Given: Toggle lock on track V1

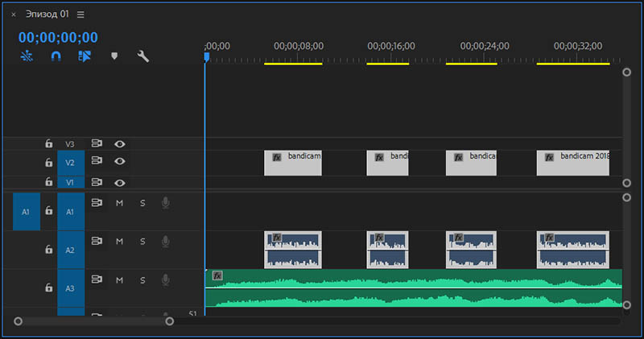Looking at the screenshot, I should click(49, 182).
